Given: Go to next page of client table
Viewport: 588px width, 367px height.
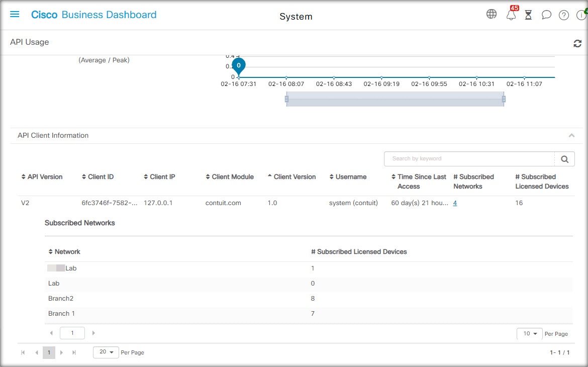Looking at the screenshot, I should point(61,352).
